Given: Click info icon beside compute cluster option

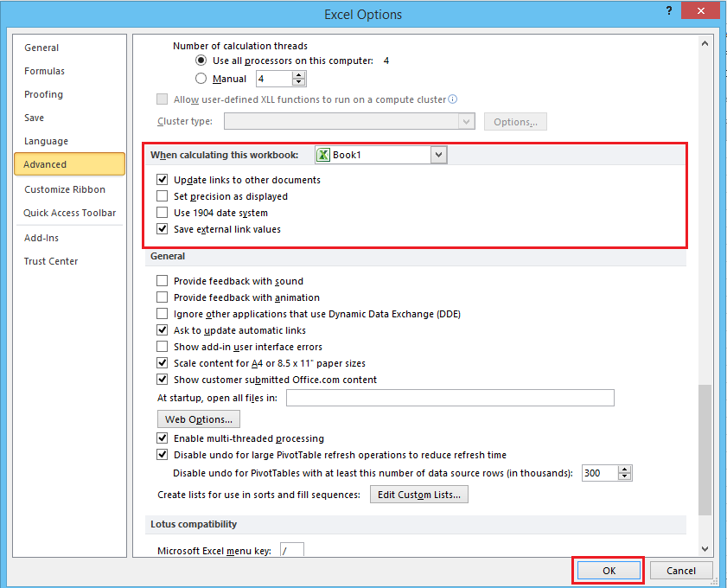Looking at the screenshot, I should 452,99.
